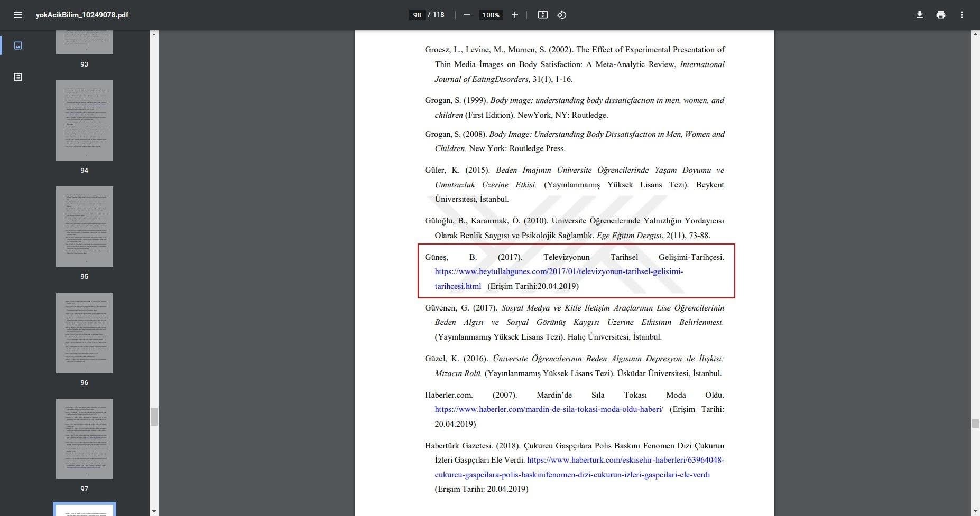Click the text "Habertürk Gazetesi. (2018)"
Screen dimensions: 980x516
pyautogui.click(x=473, y=446)
